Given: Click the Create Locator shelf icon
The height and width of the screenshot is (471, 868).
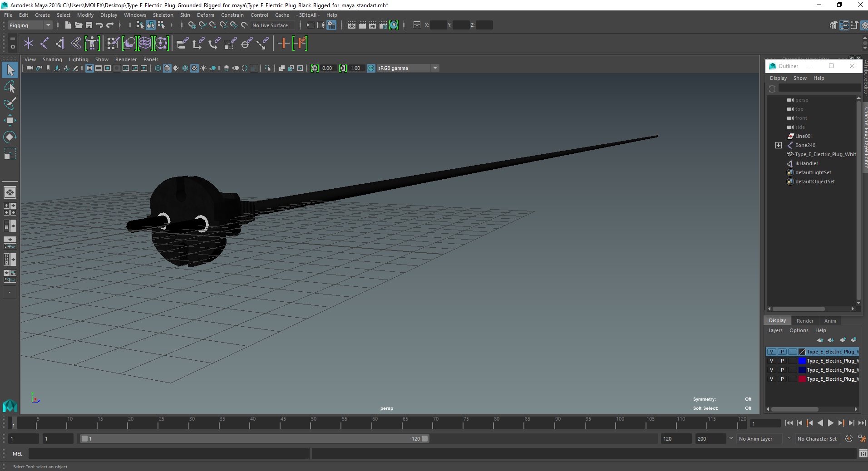Looking at the screenshot, I should pyautogui.click(x=29, y=44).
